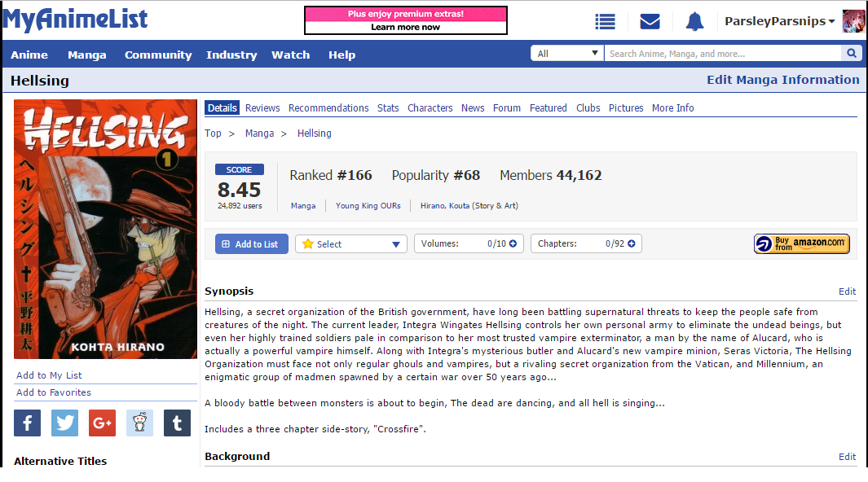Select the Details tab
This screenshot has height=482, width=868.
(x=222, y=107)
